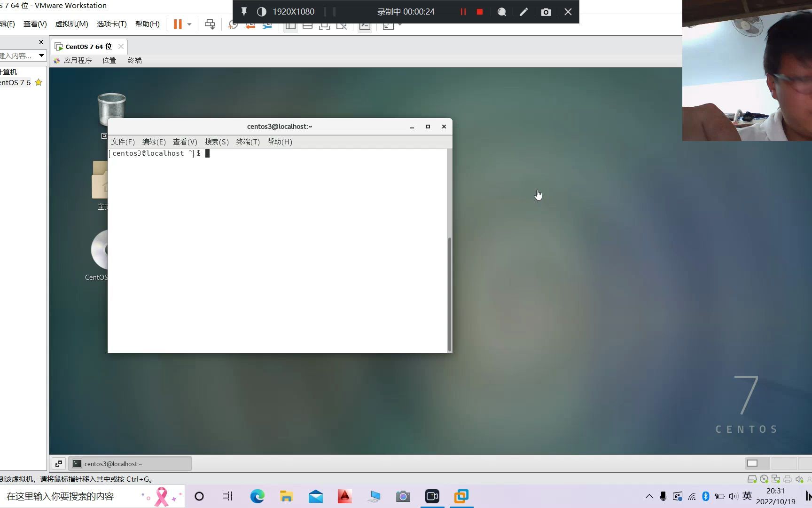Image resolution: width=812 pixels, height=508 pixels.
Task: Open the 查看(V) menu in VMware
Action: (35, 24)
